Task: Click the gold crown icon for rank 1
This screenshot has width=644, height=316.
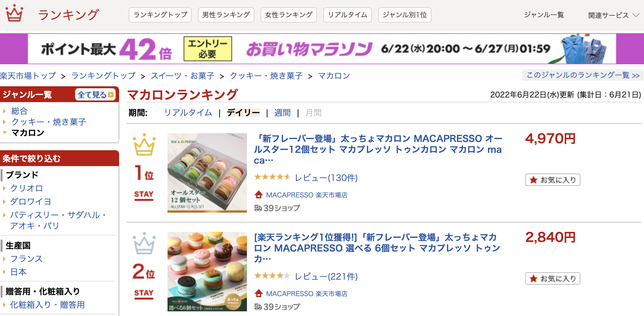Action: click(x=144, y=145)
